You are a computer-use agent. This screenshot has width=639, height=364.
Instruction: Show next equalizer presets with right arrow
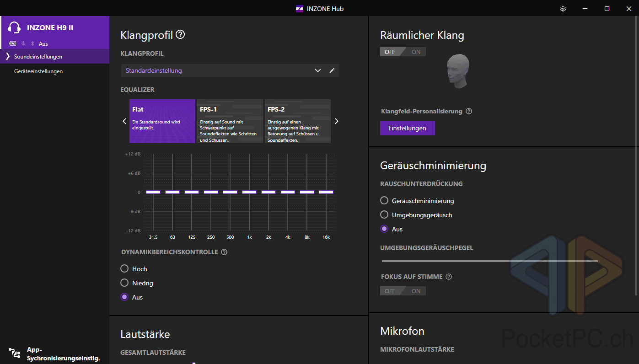tap(337, 121)
